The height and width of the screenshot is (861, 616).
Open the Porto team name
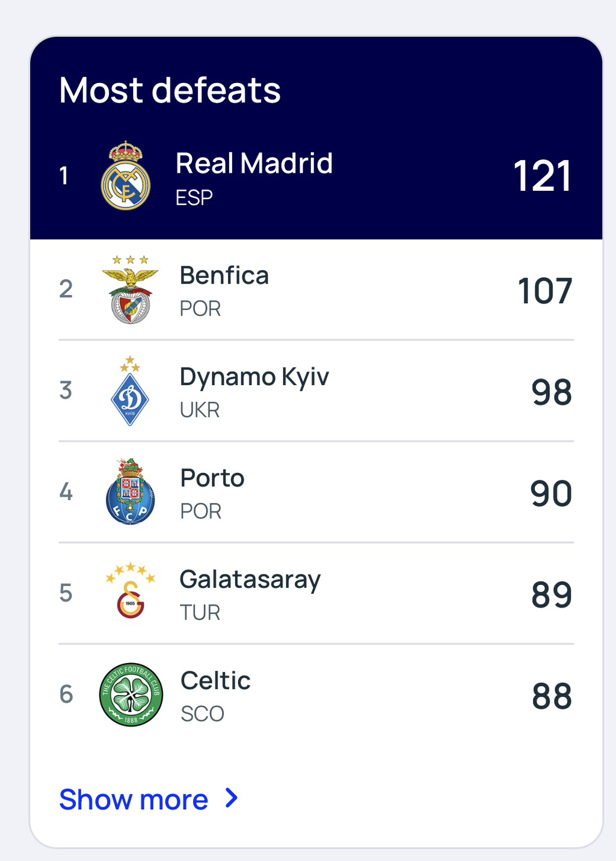tap(212, 478)
